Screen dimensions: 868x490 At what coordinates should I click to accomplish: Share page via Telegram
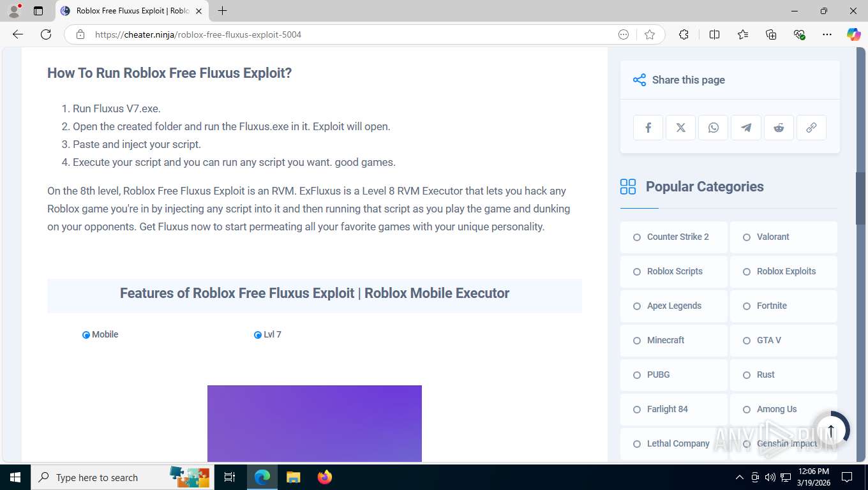(746, 128)
